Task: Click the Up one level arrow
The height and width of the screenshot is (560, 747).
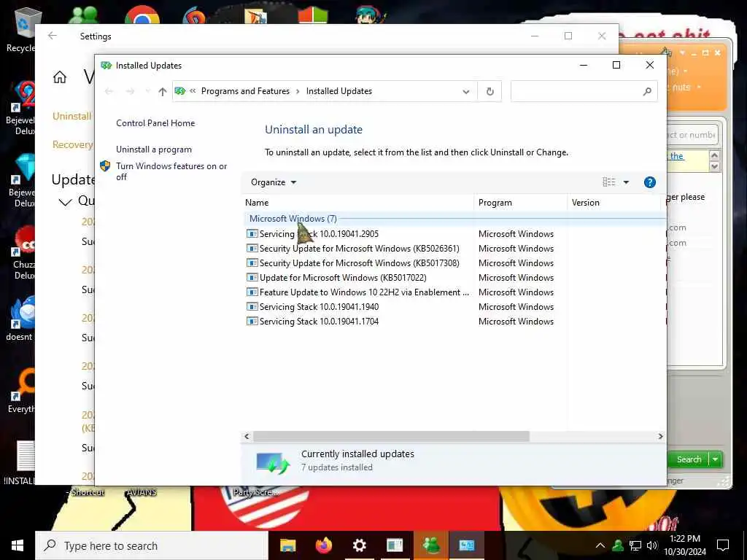Action: click(163, 91)
